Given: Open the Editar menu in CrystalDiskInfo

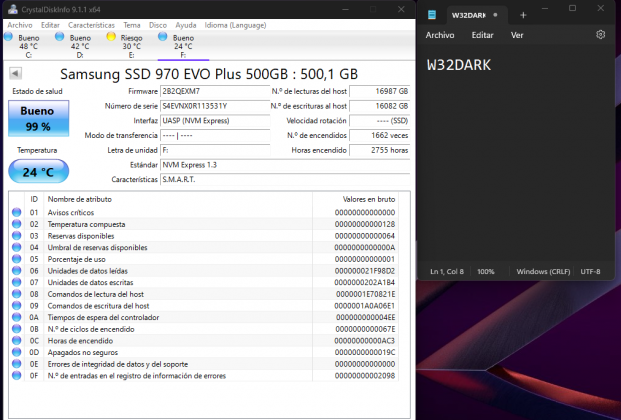Looking at the screenshot, I should [50, 25].
